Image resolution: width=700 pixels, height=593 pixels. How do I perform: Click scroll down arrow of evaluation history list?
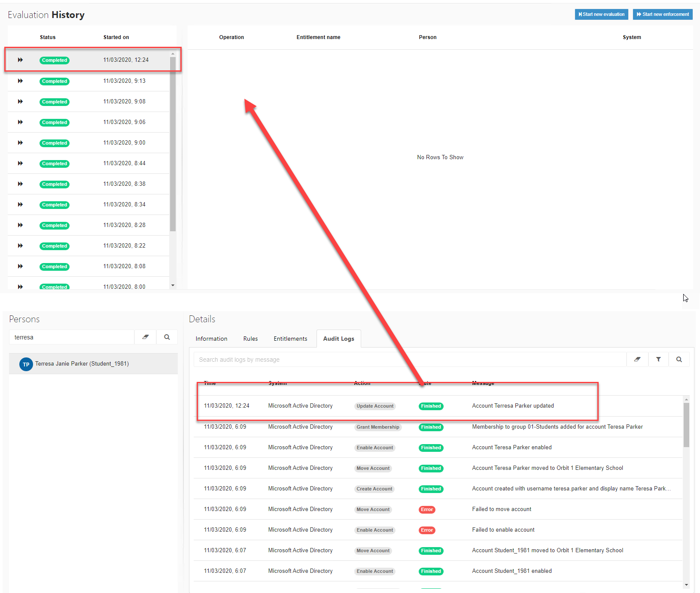(x=173, y=285)
